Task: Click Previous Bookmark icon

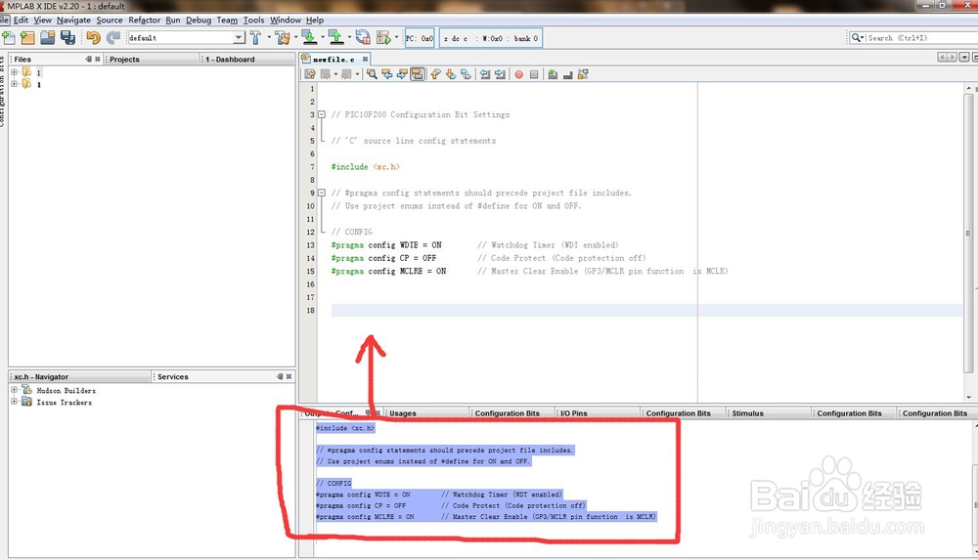Action: (435, 74)
